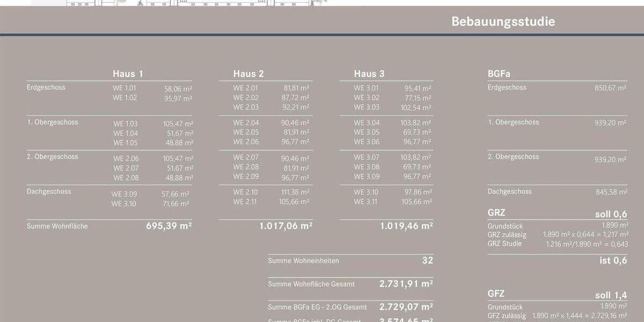The width and height of the screenshot is (644, 322).
Task: Select the GFZ heading
Action: click(x=496, y=294)
